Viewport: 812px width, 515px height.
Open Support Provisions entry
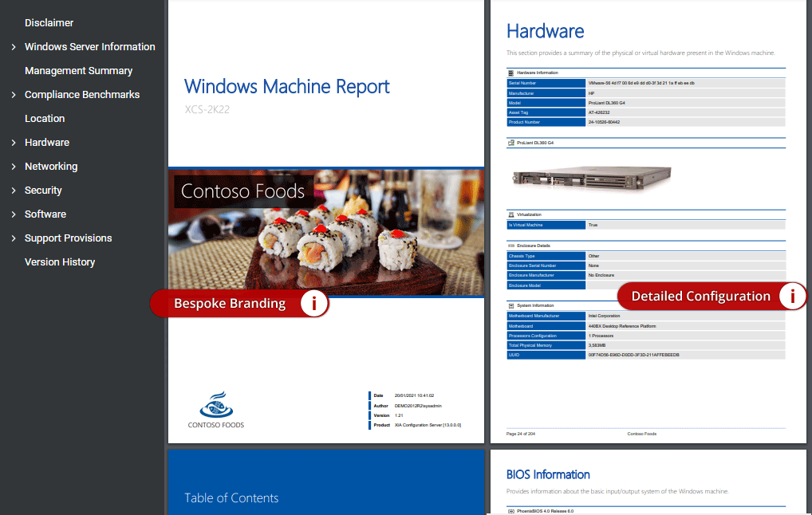pyautogui.click(x=68, y=238)
